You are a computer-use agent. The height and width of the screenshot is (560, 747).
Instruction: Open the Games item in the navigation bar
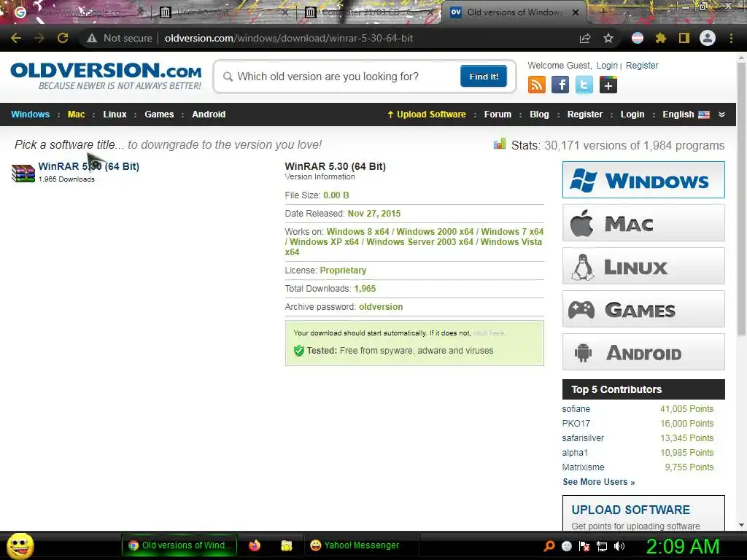click(159, 114)
